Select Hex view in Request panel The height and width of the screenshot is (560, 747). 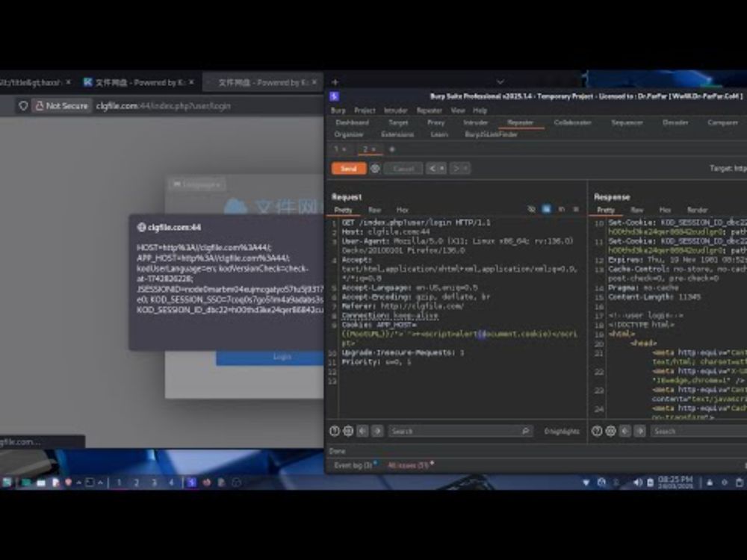402,210
